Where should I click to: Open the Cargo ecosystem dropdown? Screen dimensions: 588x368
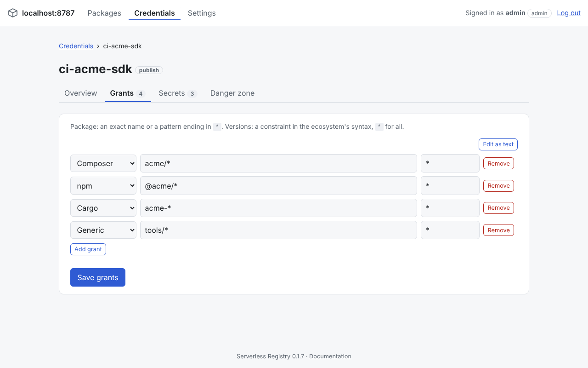(x=103, y=208)
